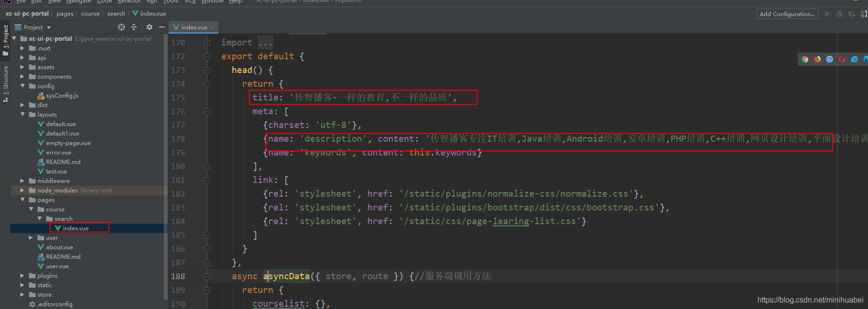Select the store folder in project tree
The image size is (868, 309).
[40, 294]
